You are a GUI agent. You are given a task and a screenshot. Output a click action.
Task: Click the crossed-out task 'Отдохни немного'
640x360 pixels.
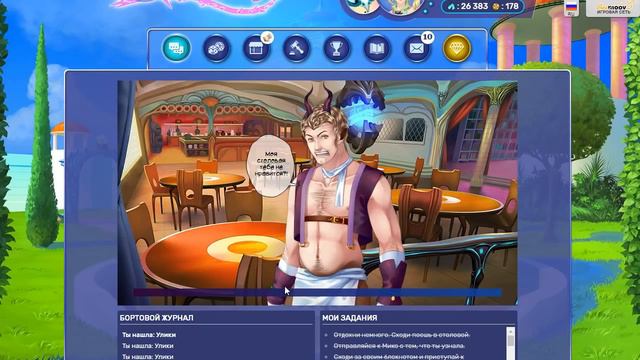[401, 335]
